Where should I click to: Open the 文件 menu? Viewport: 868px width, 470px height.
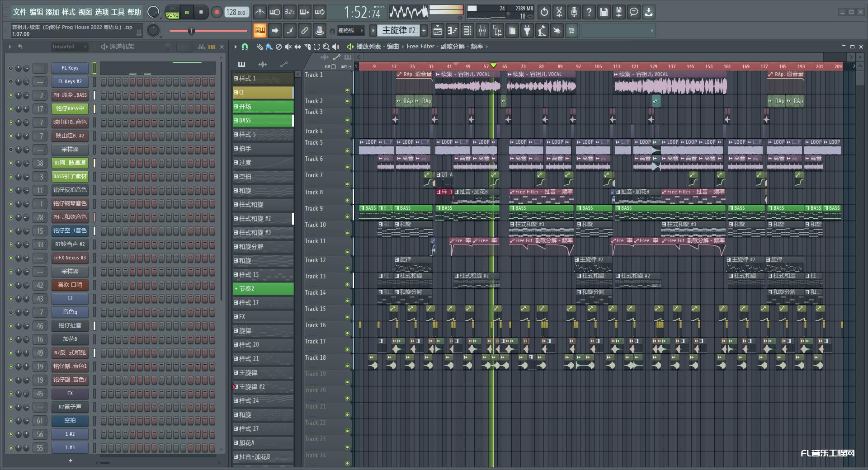click(x=20, y=12)
